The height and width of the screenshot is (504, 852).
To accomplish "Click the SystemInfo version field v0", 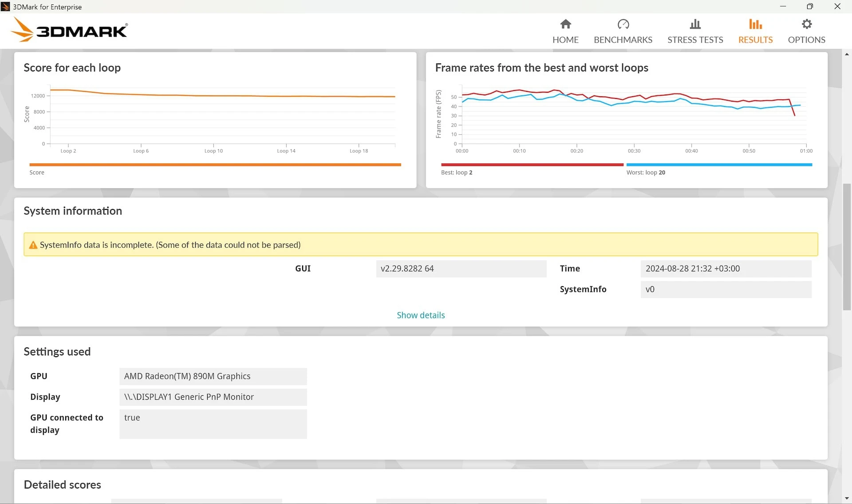I will (726, 289).
